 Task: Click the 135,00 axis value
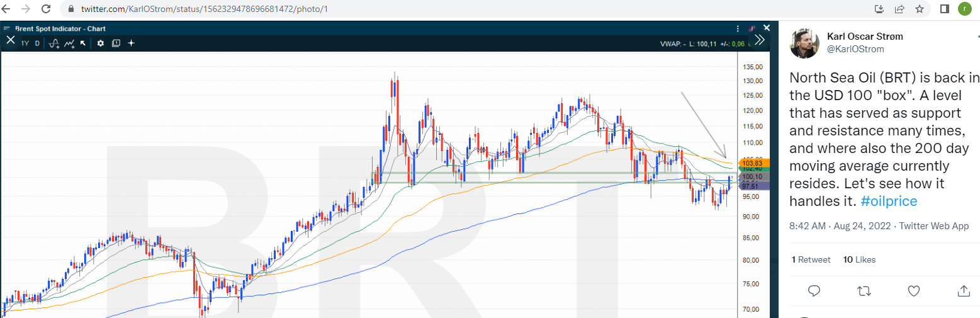(753, 67)
